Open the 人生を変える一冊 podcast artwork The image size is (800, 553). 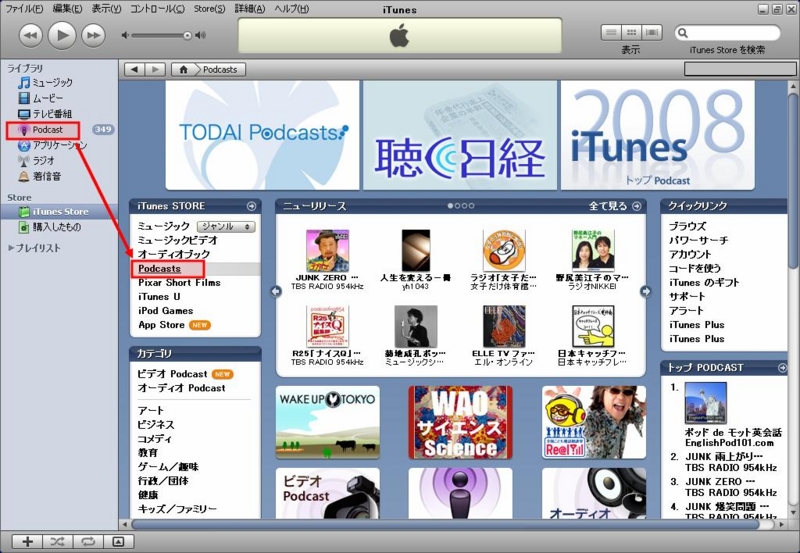pyautogui.click(x=415, y=250)
